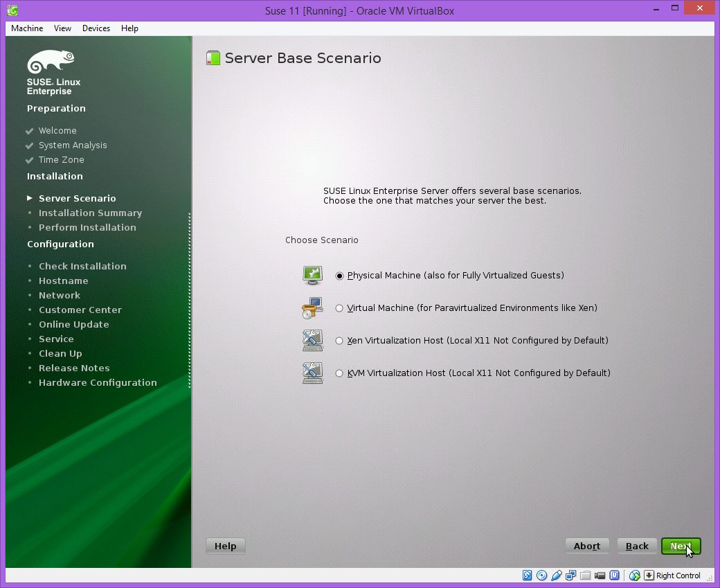Click the Customer Center step
This screenshot has width=720, height=588.
tap(80, 310)
